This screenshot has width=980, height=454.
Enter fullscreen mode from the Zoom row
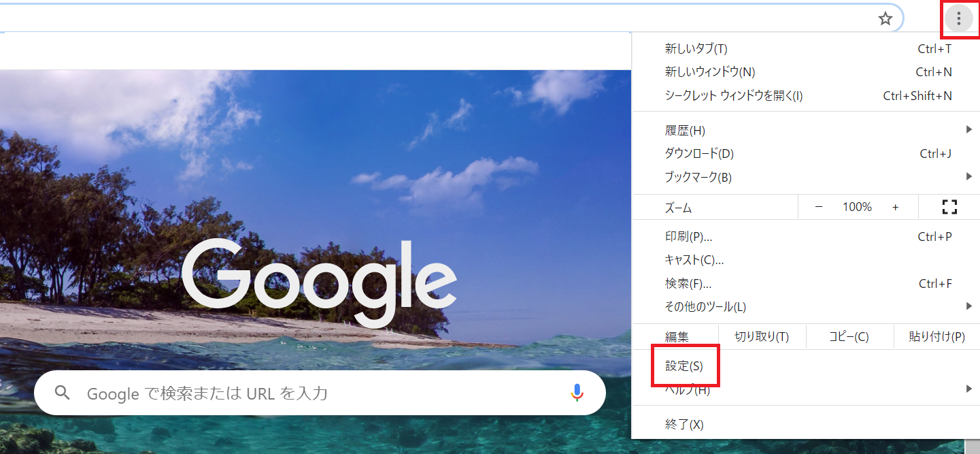click(x=949, y=207)
